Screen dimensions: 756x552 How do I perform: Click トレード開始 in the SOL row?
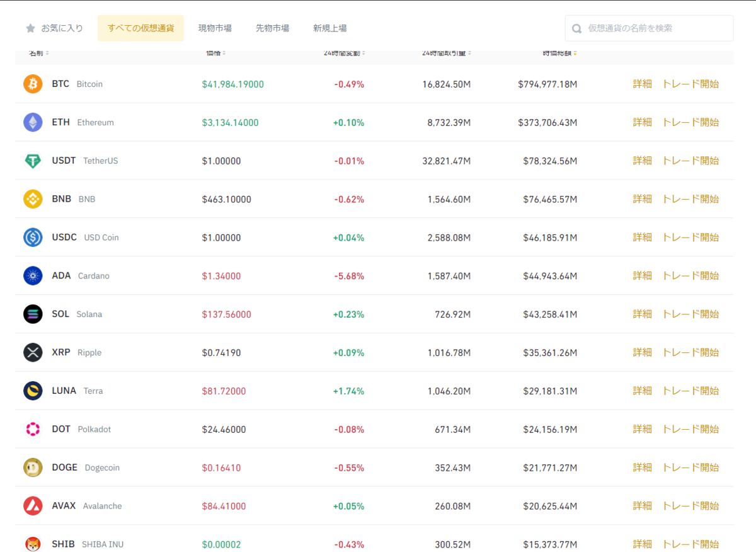[x=690, y=314]
